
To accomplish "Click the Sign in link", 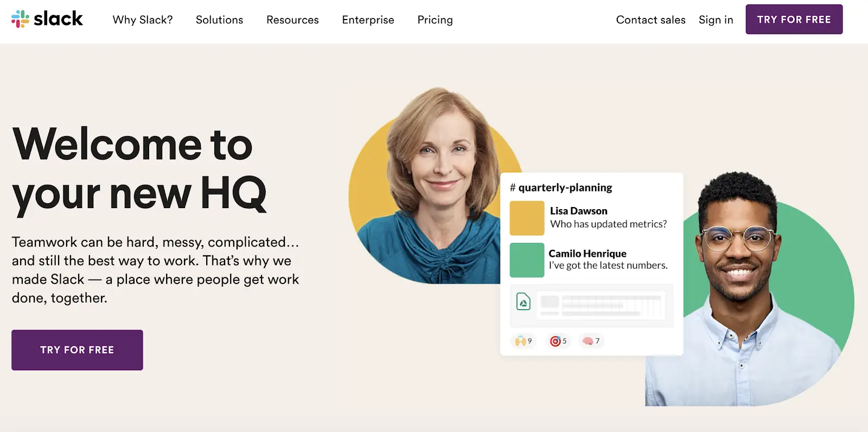I will tap(716, 20).
